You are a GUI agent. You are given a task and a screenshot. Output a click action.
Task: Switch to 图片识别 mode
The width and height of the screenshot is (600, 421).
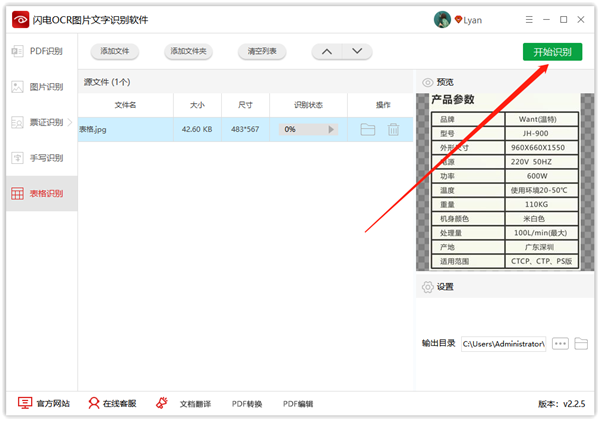39,87
